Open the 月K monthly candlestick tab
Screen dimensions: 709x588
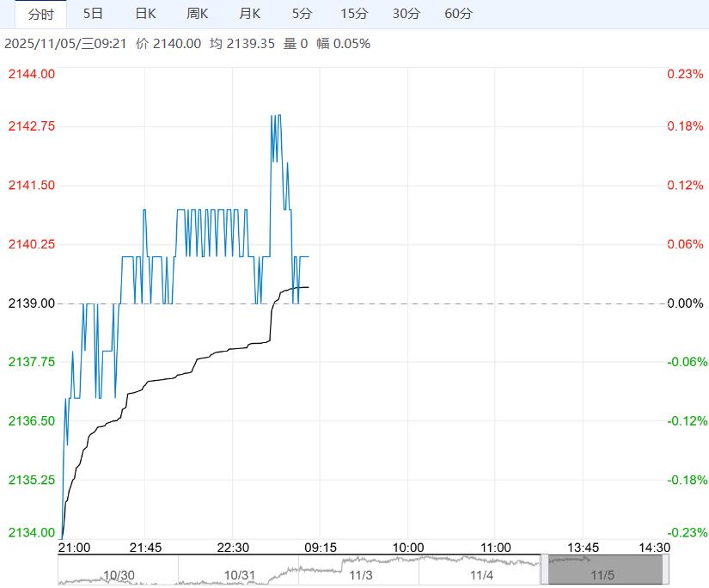click(250, 14)
